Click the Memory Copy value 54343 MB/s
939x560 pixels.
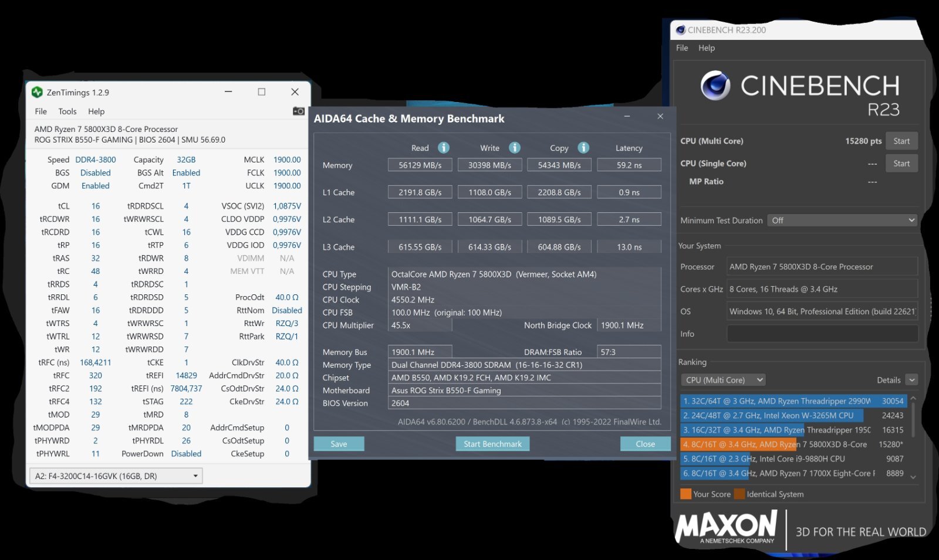[x=559, y=165]
